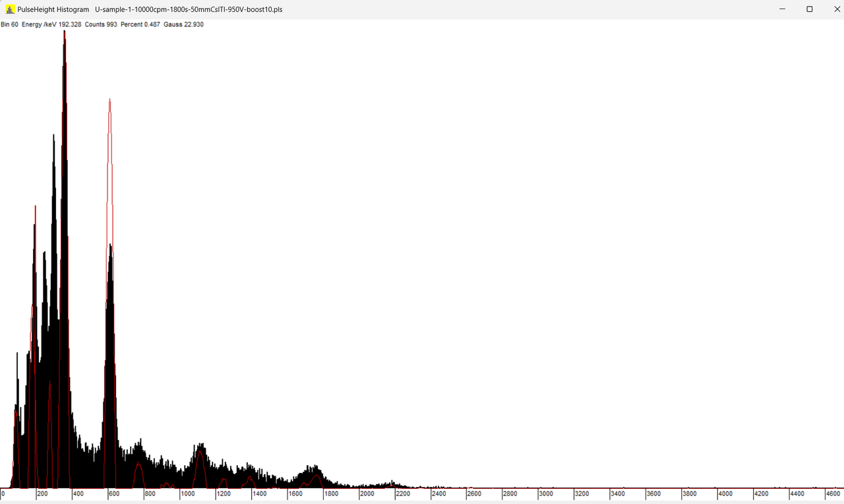This screenshot has width=844, height=504.
Task: Click the axis label 3800
Action: tap(689, 493)
